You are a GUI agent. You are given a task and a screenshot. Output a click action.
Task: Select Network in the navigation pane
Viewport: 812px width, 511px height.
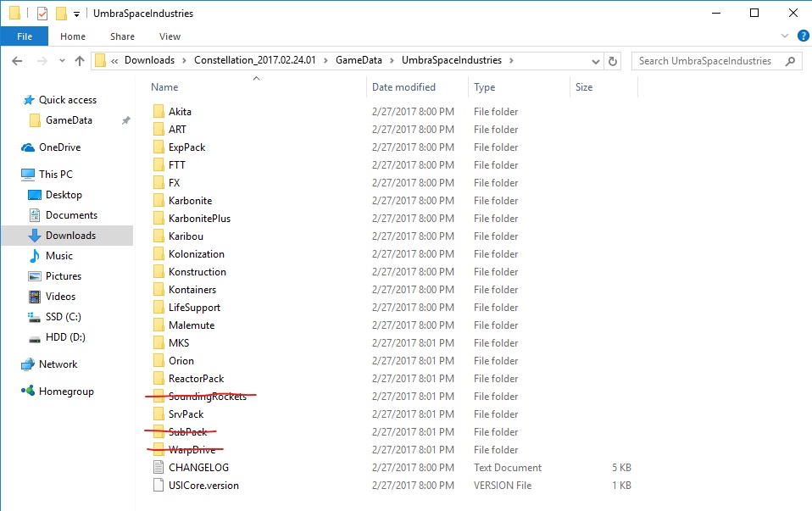(58, 364)
